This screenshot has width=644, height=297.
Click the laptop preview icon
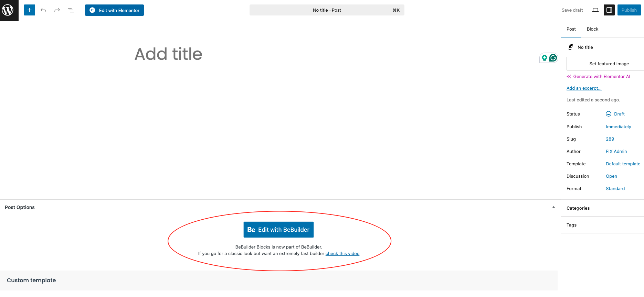click(x=595, y=10)
